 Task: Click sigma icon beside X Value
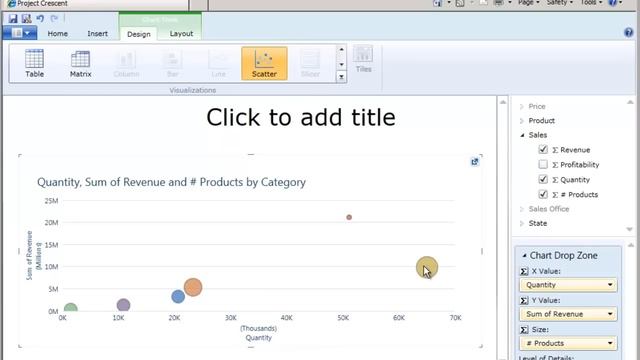pyautogui.click(x=524, y=271)
